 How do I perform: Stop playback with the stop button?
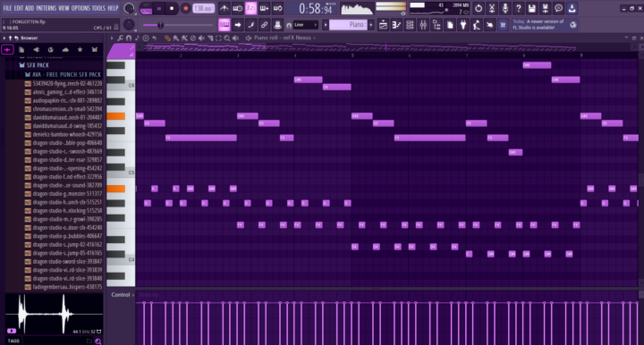172,8
